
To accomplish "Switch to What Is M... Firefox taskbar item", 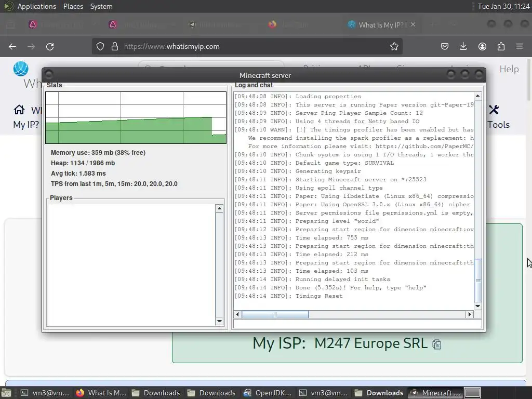I will point(101,393).
